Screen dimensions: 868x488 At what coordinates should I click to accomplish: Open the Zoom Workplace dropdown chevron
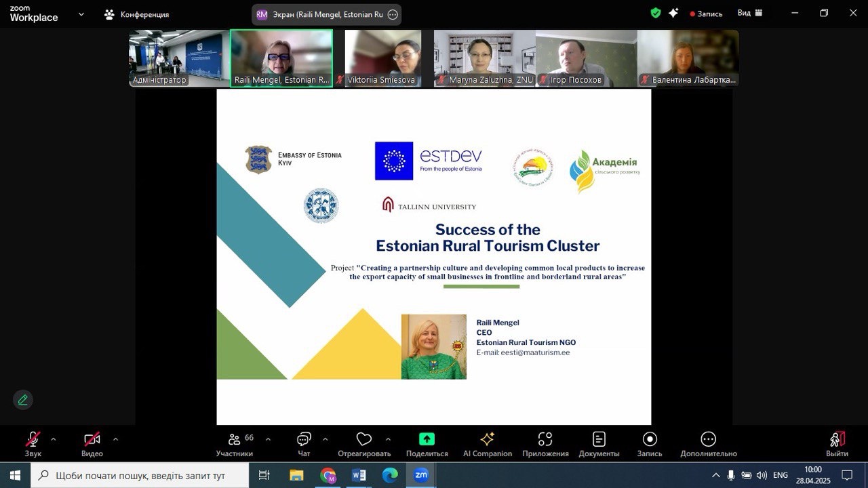(x=81, y=14)
